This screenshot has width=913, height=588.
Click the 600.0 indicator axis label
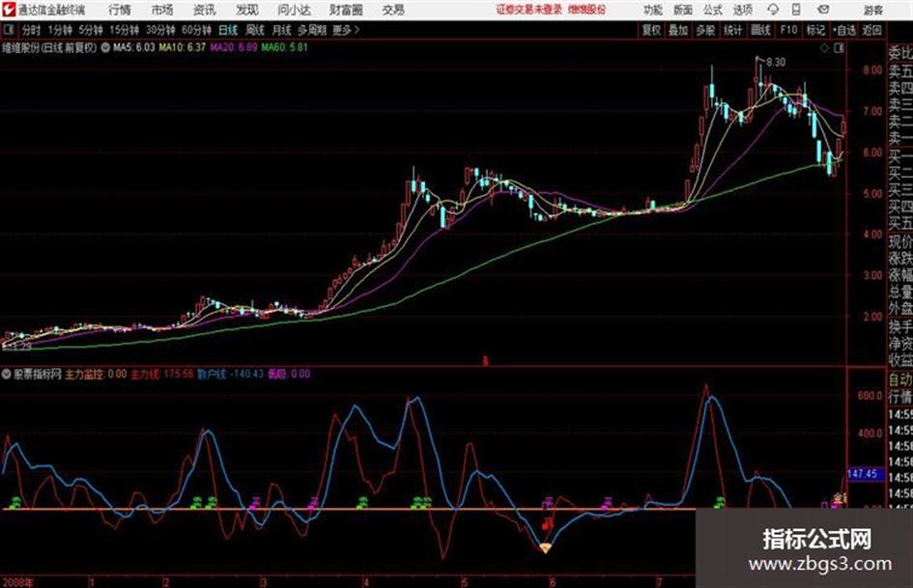click(x=870, y=396)
